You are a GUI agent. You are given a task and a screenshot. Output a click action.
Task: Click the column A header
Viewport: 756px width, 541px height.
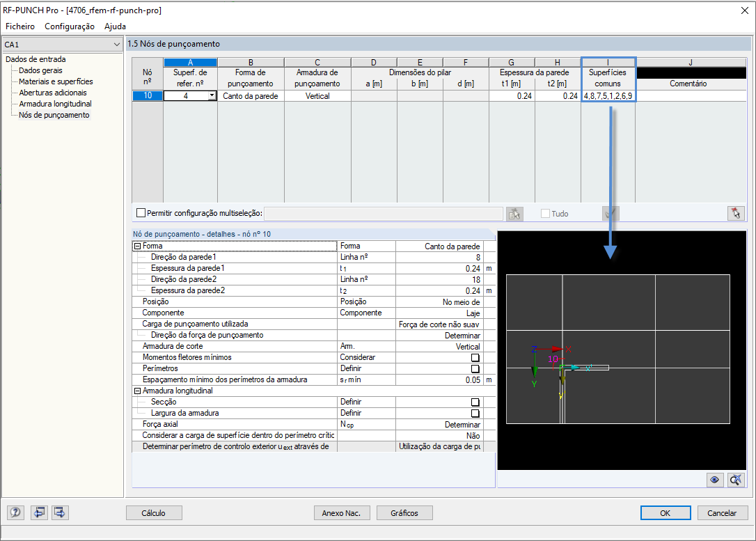click(x=191, y=62)
